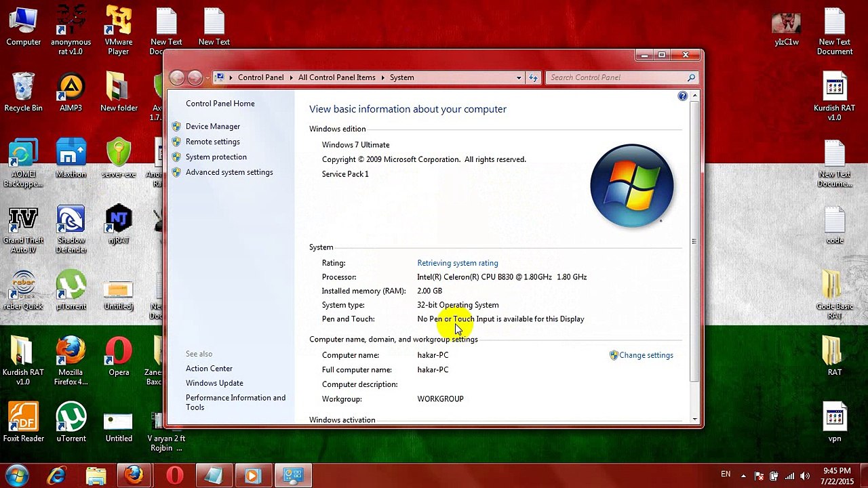Open Performance Information and Tools
Image resolution: width=868 pixels, height=488 pixels.
tap(235, 403)
